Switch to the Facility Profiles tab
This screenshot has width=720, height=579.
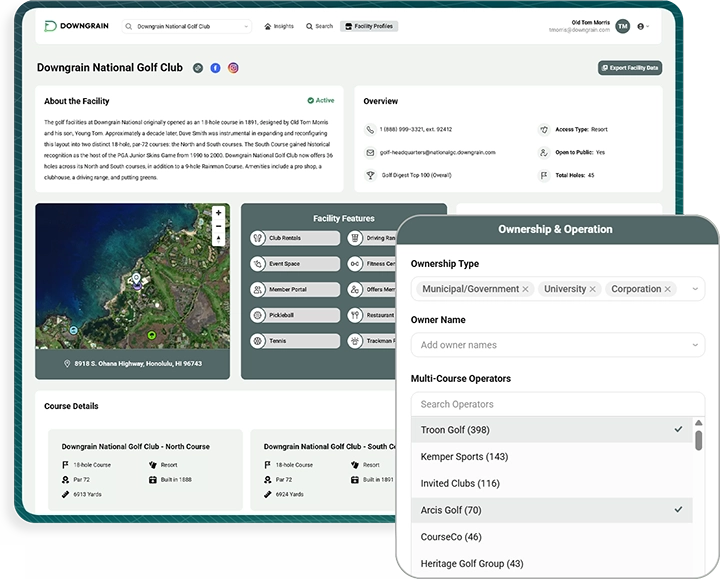pyautogui.click(x=369, y=26)
